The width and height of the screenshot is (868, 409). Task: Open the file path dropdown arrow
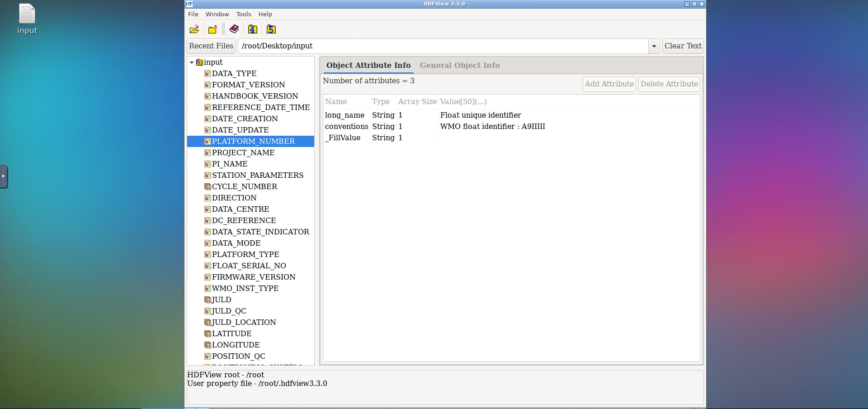tap(654, 46)
